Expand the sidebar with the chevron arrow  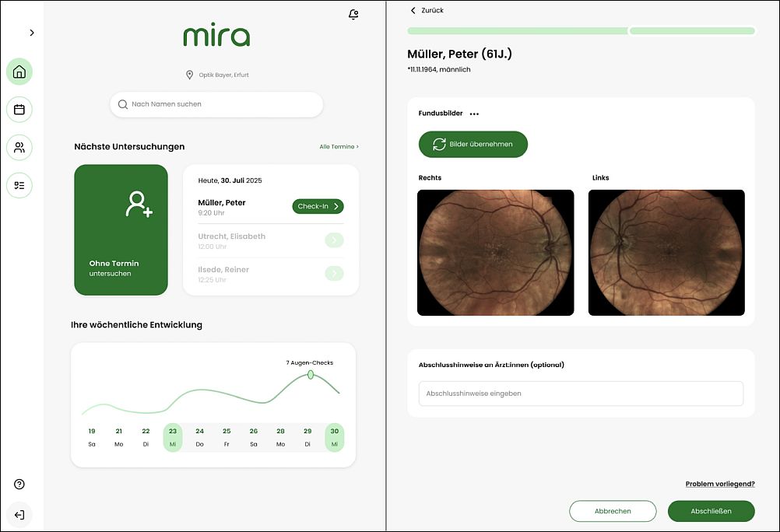(32, 33)
